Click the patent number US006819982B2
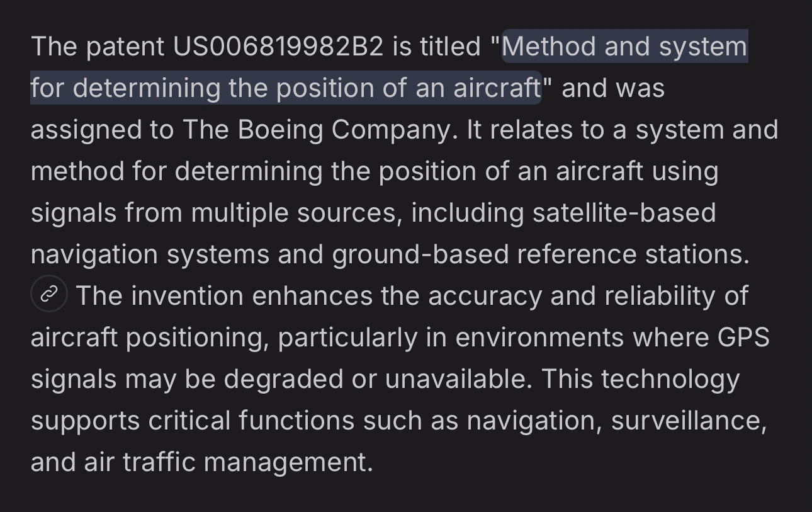 tap(278, 47)
